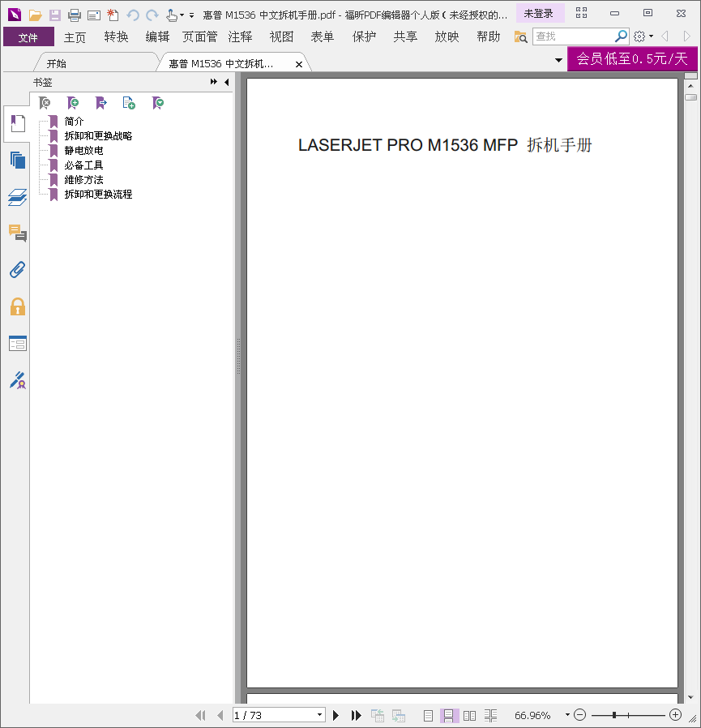The height and width of the screenshot is (728, 701).
Task: Open the layers panel icon
Action: pos(18,197)
